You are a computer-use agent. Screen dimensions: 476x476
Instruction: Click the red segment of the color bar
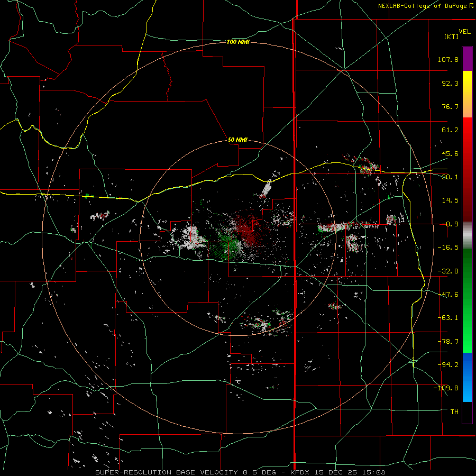tap(467, 169)
